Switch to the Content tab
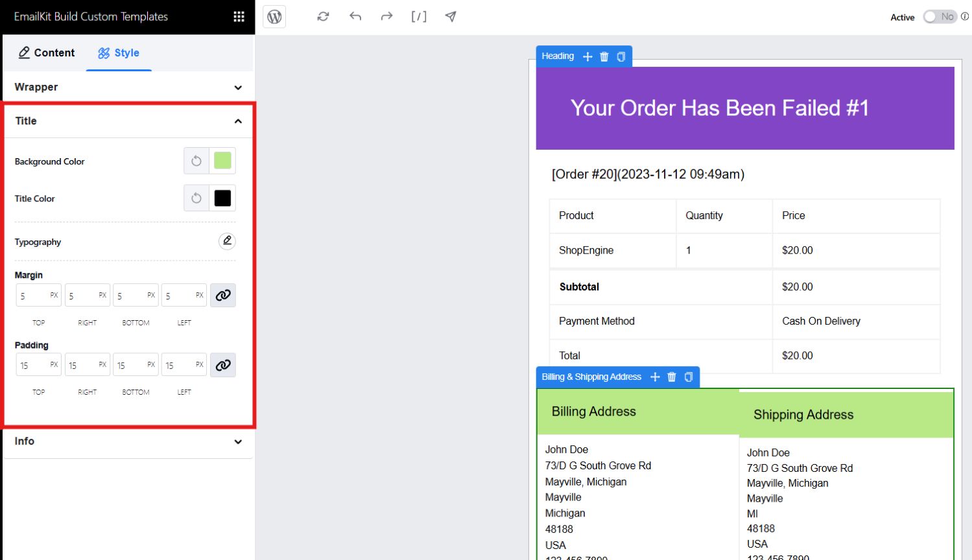 click(46, 52)
